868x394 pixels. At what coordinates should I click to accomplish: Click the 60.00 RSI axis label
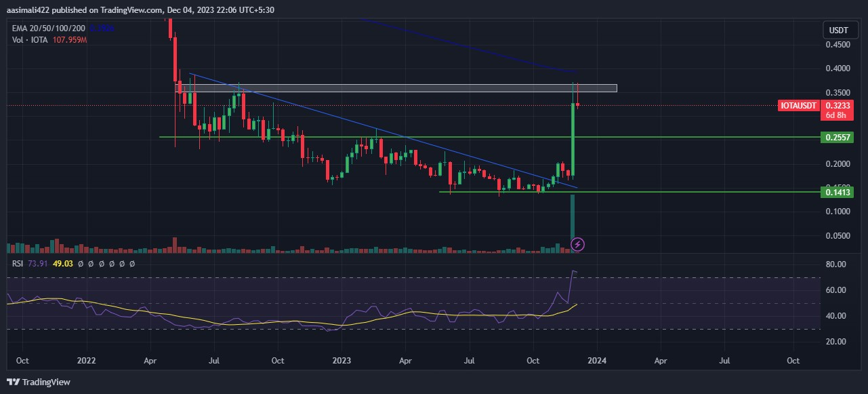837,290
